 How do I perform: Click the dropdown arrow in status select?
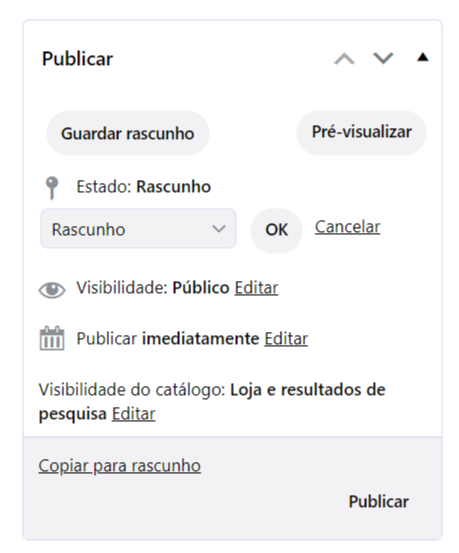pyautogui.click(x=219, y=229)
